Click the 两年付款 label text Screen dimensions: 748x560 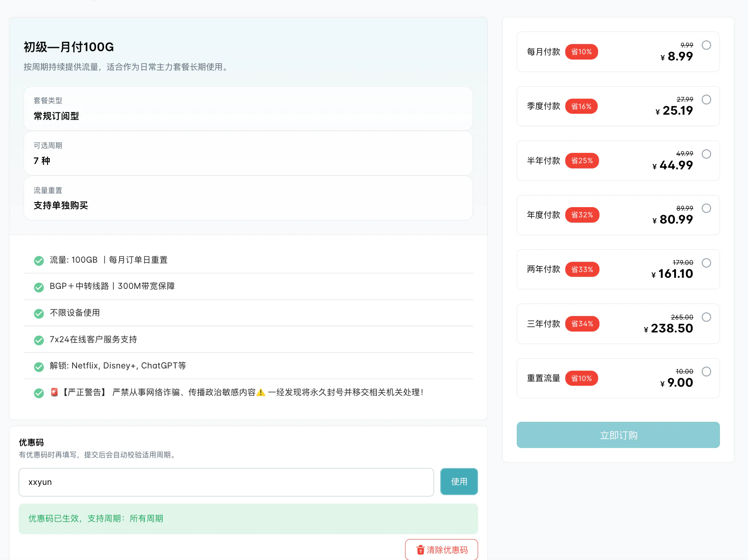click(x=543, y=269)
